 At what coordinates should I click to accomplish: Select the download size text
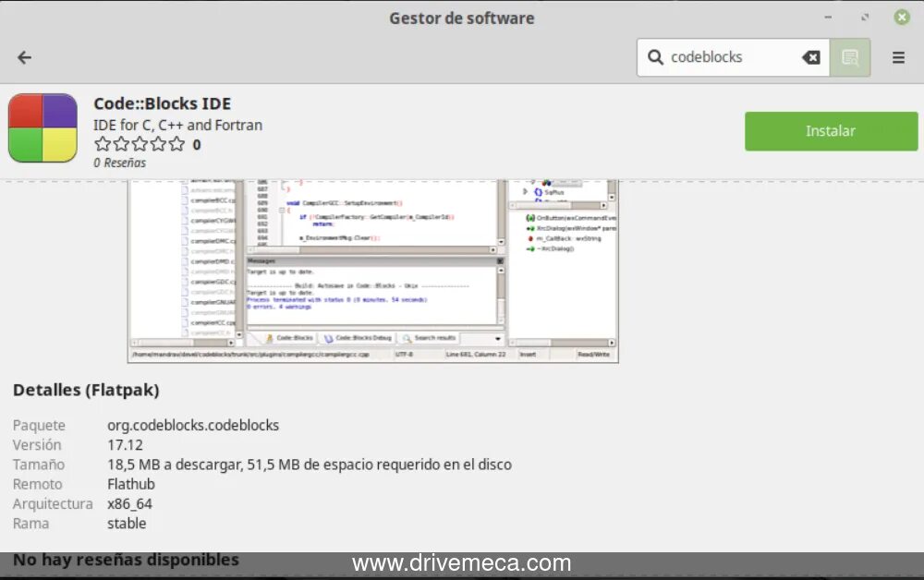click(x=310, y=465)
